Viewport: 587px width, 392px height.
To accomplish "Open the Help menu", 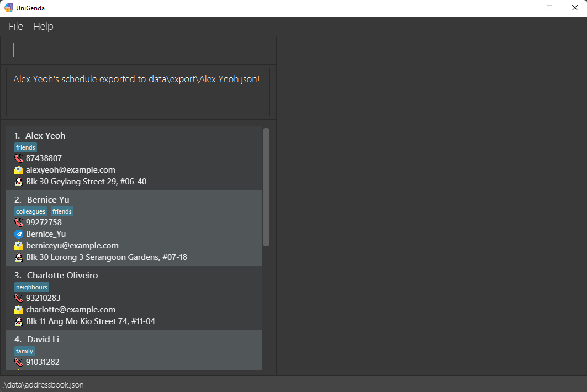I will pos(43,26).
